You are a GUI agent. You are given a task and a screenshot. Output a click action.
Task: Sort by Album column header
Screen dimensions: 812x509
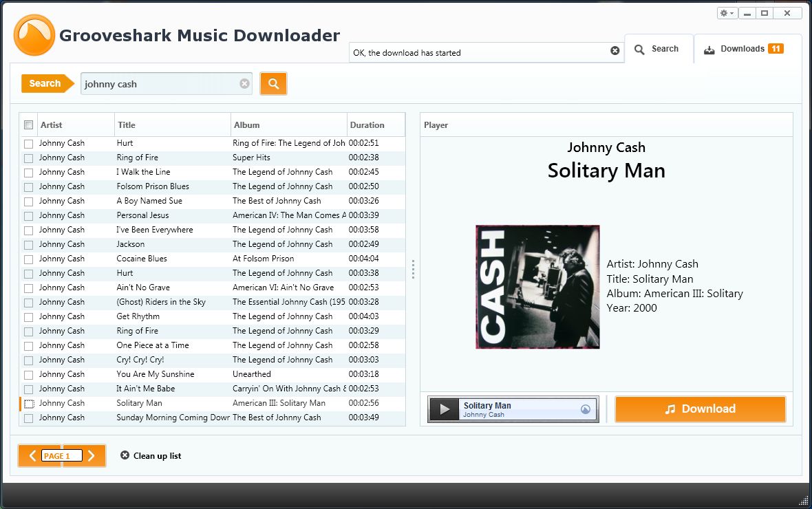[x=288, y=124]
